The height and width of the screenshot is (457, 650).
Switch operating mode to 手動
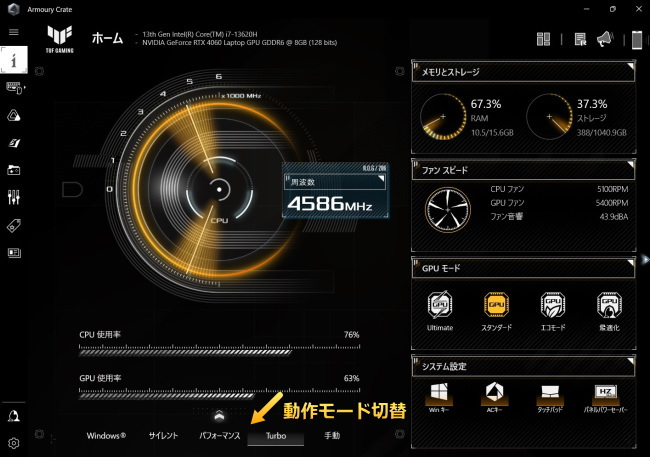(332, 436)
